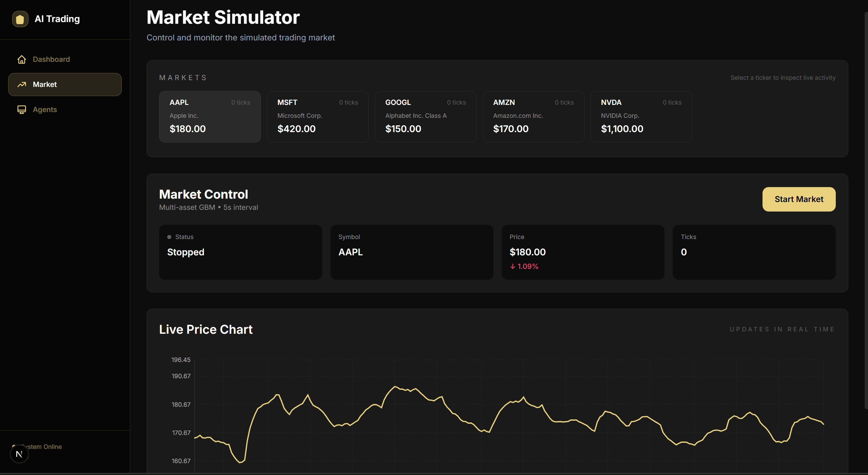
Task: Click the Ticks stat card
Action: pyautogui.click(x=754, y=252)
